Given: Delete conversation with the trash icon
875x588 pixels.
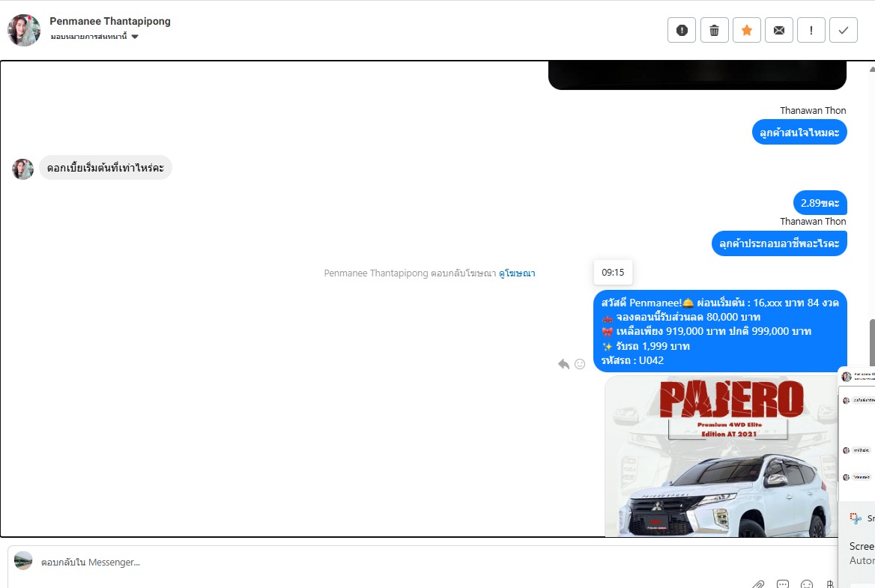Looking at the screenshot, I should [714, 30].
